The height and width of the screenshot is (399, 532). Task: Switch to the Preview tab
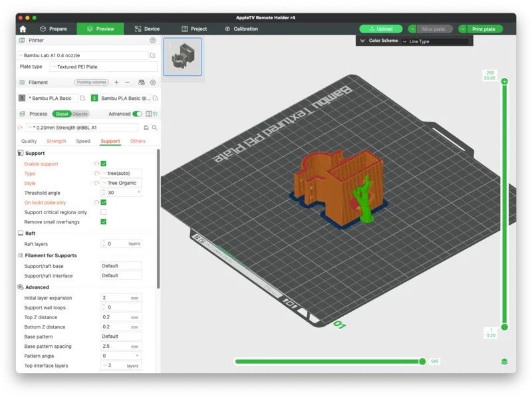pyautogui.click(x=100, y=29)
